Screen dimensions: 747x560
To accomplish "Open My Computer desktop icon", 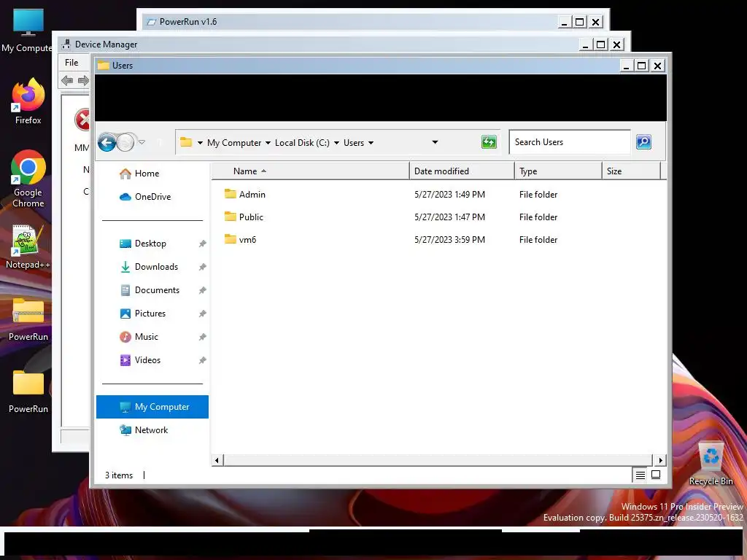I will coord(28,31).
